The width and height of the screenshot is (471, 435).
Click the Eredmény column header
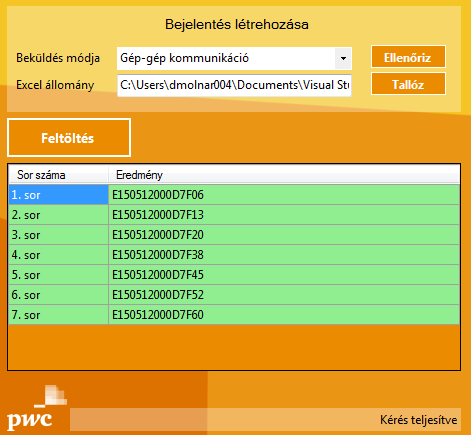(284, 175)
